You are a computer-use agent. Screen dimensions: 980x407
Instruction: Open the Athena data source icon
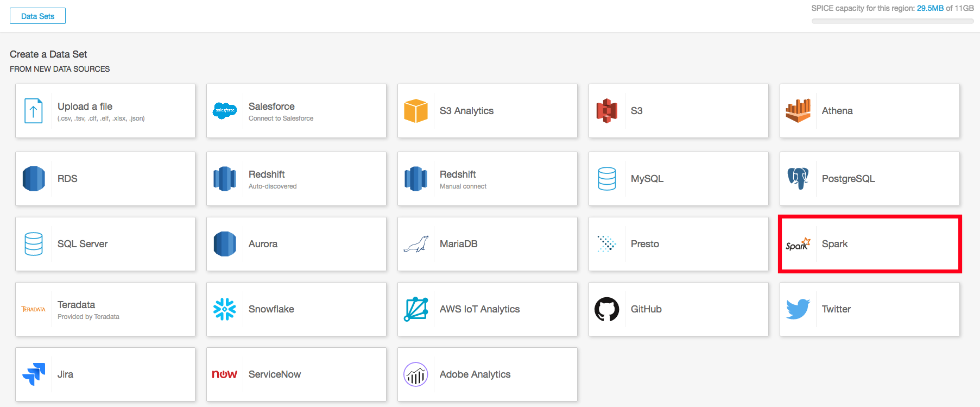(798, 111)
